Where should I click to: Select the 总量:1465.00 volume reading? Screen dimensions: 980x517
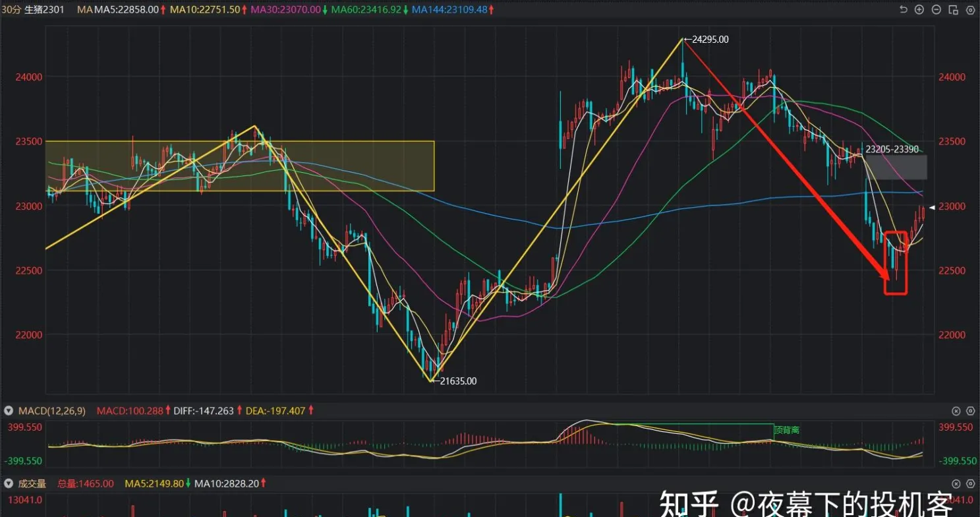(86, 483)
